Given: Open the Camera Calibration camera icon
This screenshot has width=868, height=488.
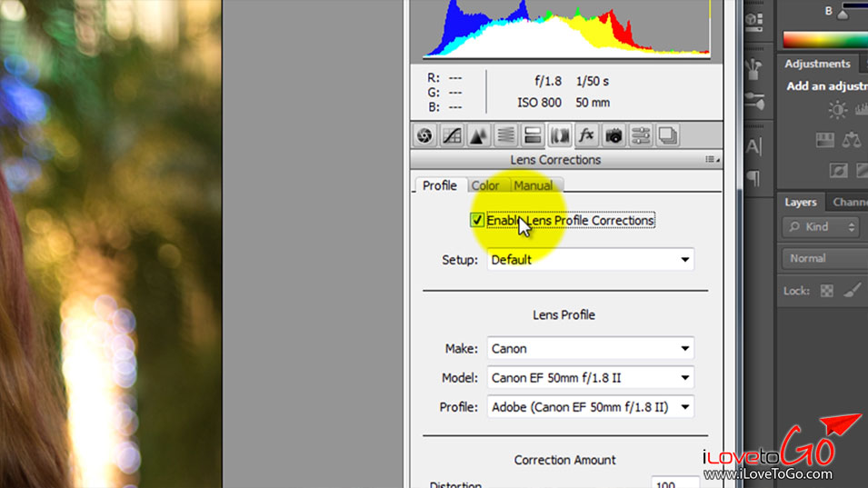Looking at the screenshot, I should coord(614,135).
